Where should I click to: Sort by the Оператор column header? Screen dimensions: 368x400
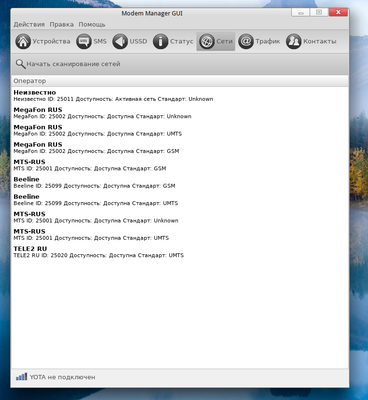pyautogui.click(x=180, y=81)
